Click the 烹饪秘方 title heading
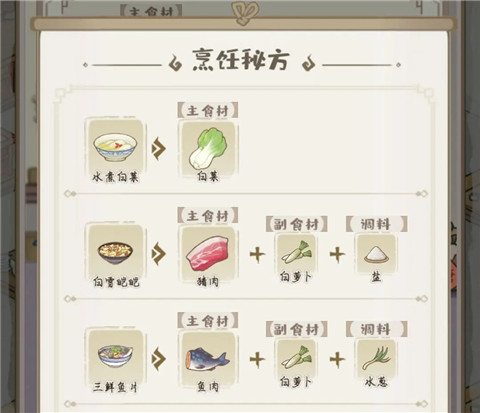The image size is (480, 413). 241,60
